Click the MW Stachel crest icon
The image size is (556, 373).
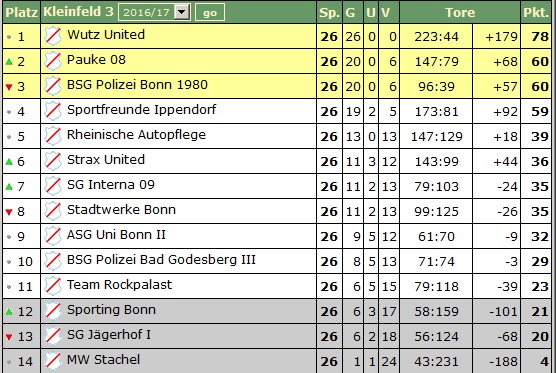53,361
